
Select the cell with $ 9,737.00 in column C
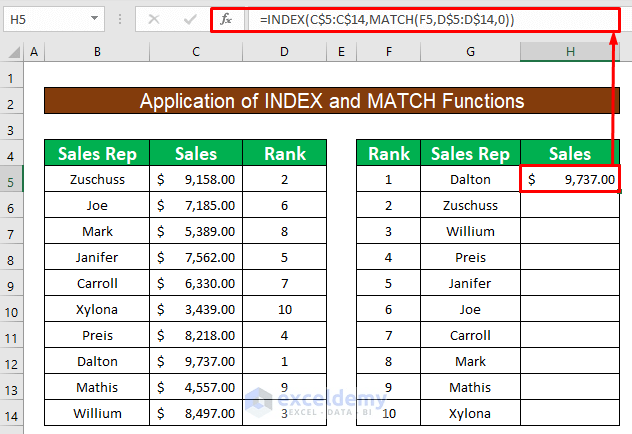[196, 361]
